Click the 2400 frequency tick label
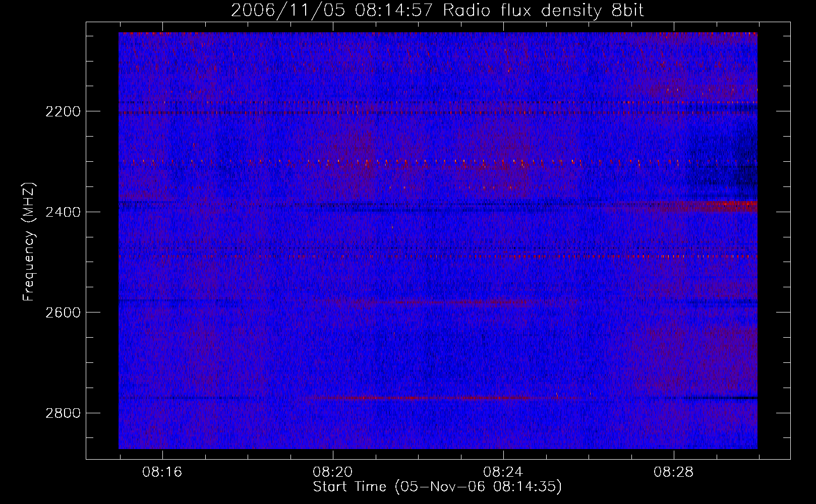Viewport: 816px width, 504px height. [x=63, y=212]
